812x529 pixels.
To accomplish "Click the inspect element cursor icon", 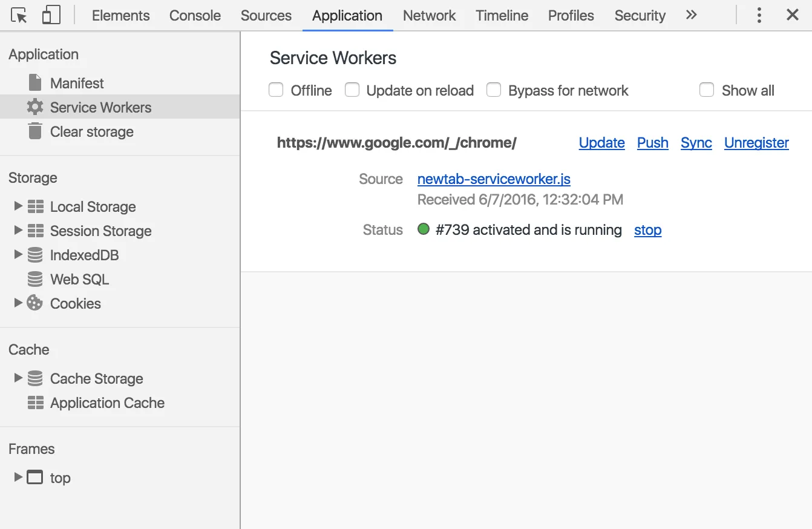I will [19, 16].
